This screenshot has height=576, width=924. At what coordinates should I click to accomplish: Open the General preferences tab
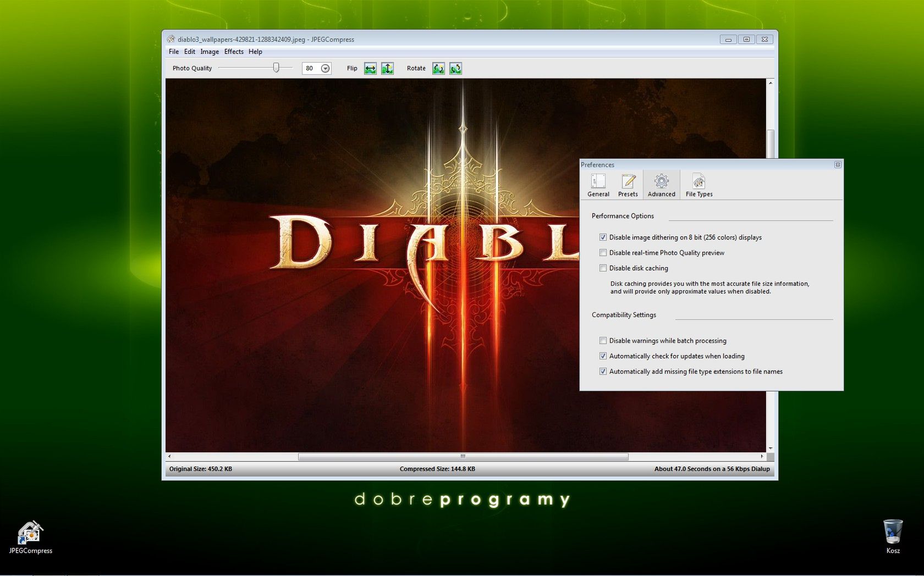[x=598, y=185]
